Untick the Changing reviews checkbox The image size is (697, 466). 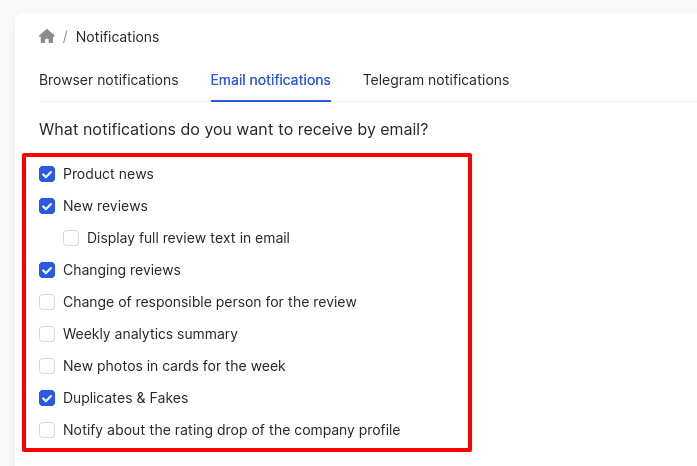pyautogui.click(x=47, y=270)
